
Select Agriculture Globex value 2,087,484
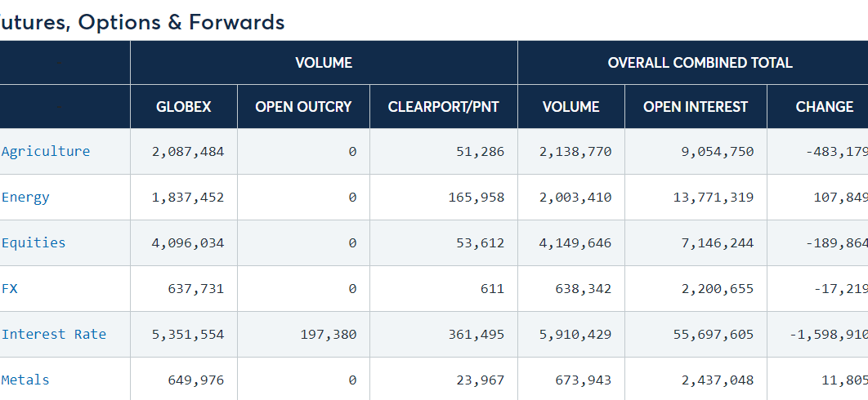tap(188, 151)
